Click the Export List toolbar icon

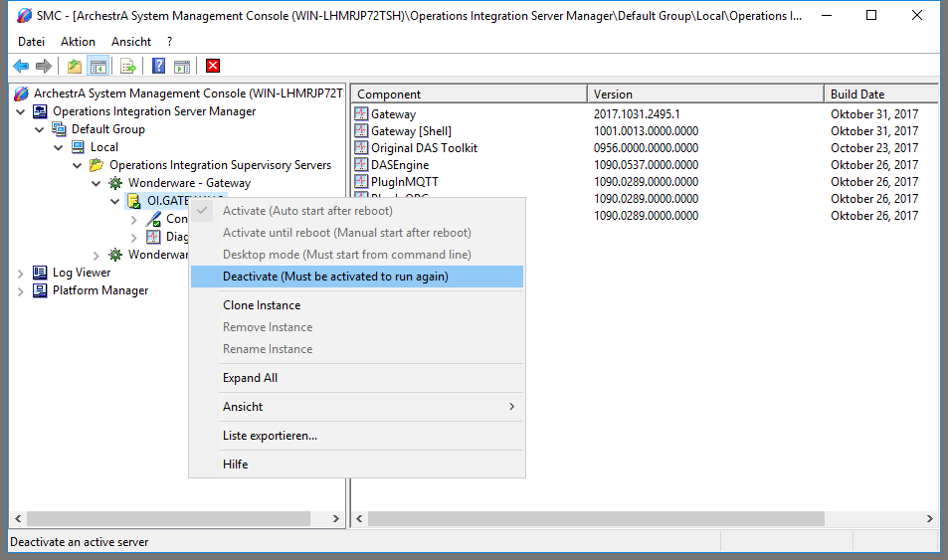(128, 67)
